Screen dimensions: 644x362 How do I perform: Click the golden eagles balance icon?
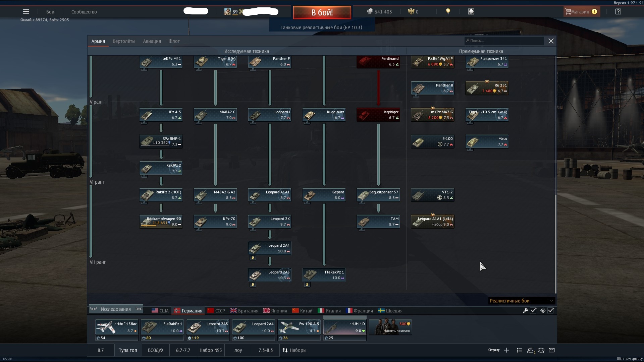point(411,11)
